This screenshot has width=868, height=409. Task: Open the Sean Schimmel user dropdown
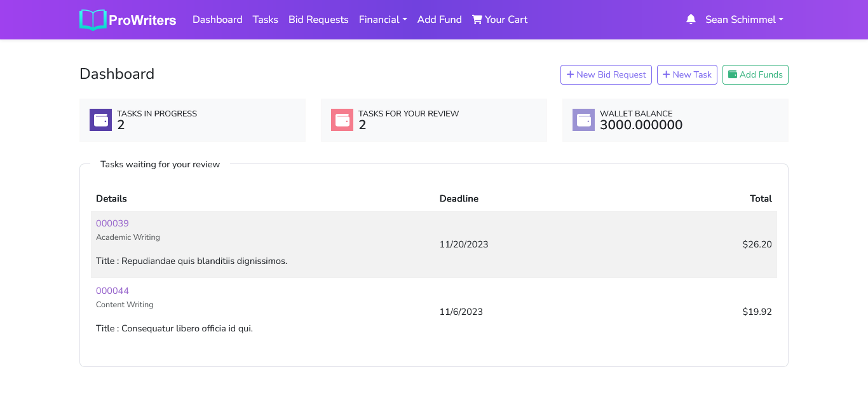743,20
